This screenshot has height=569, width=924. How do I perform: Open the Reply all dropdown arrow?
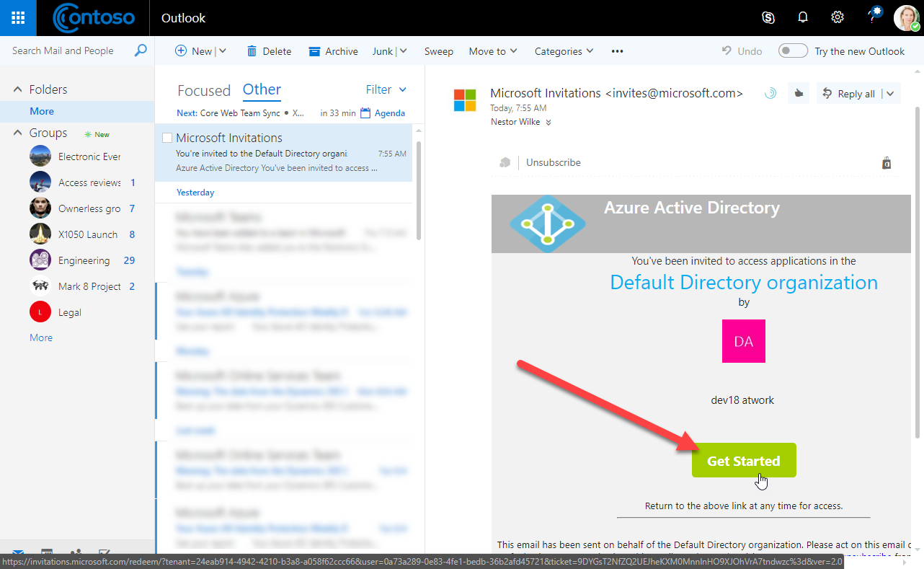coord(890,94)
